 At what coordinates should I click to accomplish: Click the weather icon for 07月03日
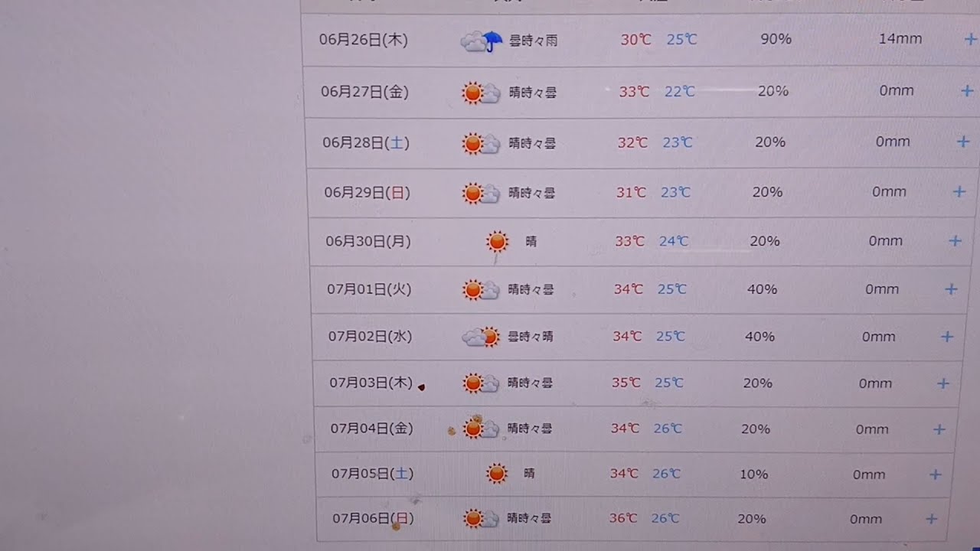pyautogui.click(x=481, y=383)
